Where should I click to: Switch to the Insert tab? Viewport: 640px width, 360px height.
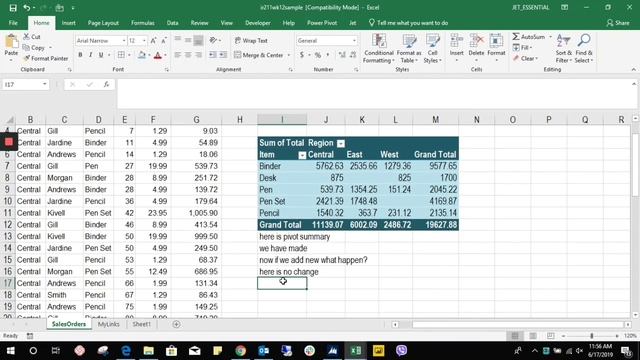(x=69, y=23)
